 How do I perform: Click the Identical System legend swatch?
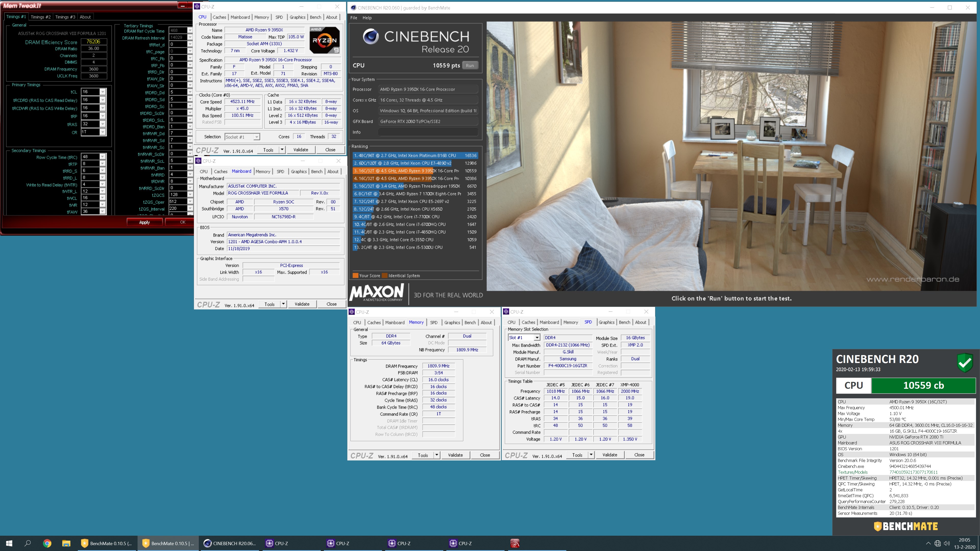pos(385,276)
